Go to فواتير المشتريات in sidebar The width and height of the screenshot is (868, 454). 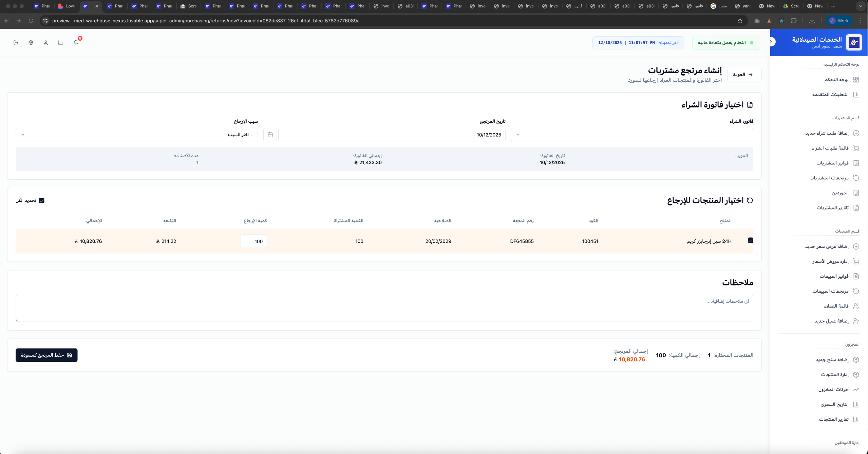point(837,163)
